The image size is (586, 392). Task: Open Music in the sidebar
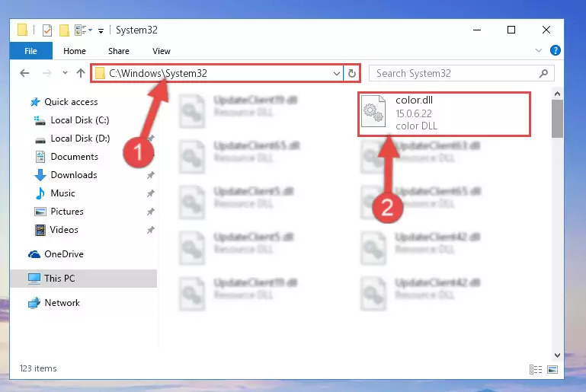coord(55,193)
